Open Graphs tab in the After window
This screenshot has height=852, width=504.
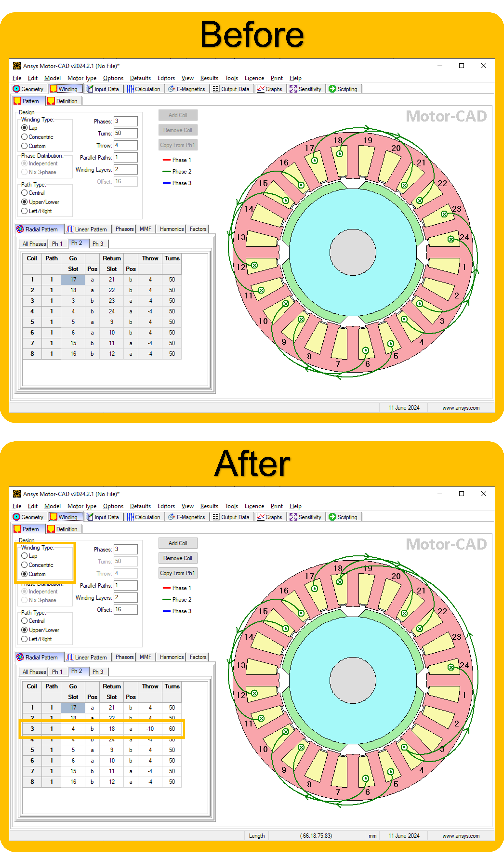(x=270, y=517)
